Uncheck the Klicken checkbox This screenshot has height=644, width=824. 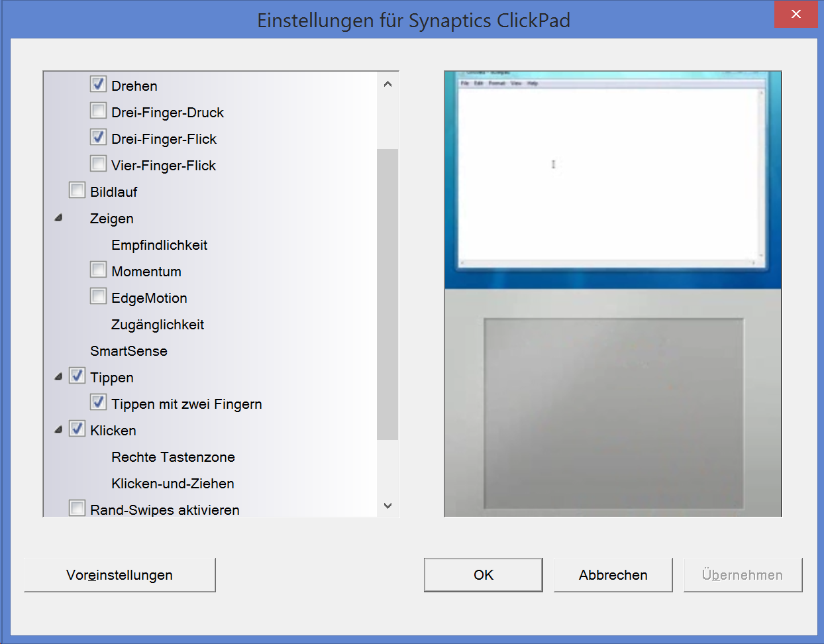(x=77, y=429)
